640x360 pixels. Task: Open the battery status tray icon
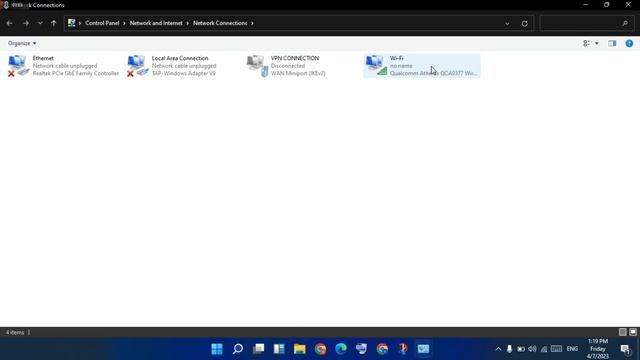521,349
